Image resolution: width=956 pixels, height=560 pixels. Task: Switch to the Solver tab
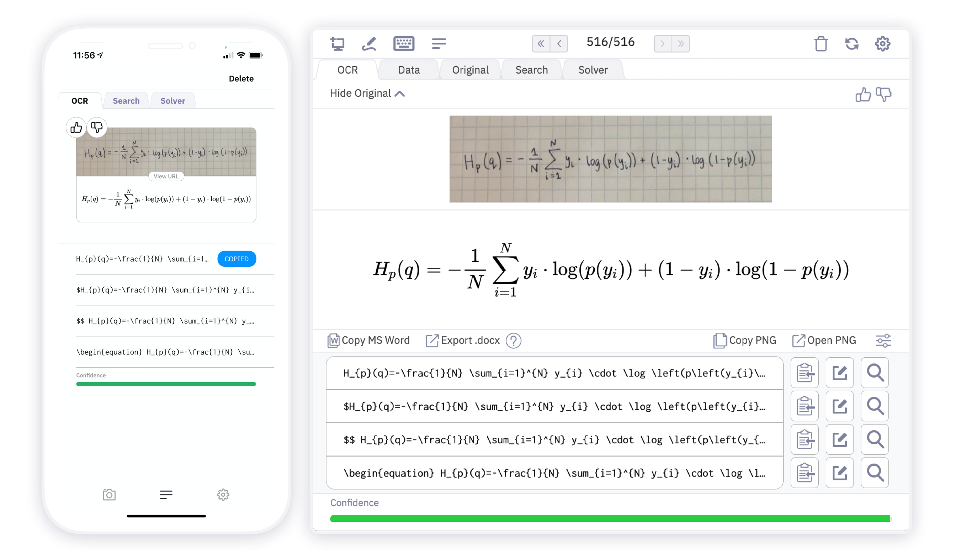point(593,69)
